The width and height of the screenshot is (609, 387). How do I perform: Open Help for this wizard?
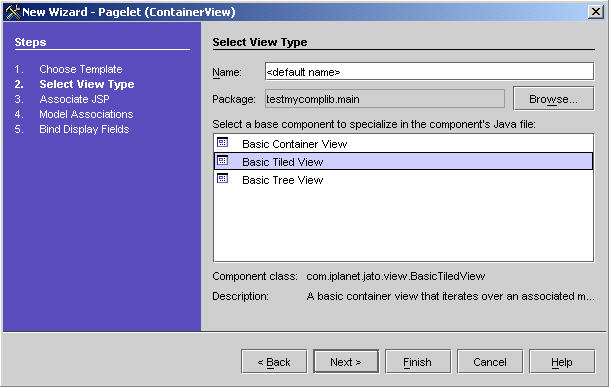point(562,362)
